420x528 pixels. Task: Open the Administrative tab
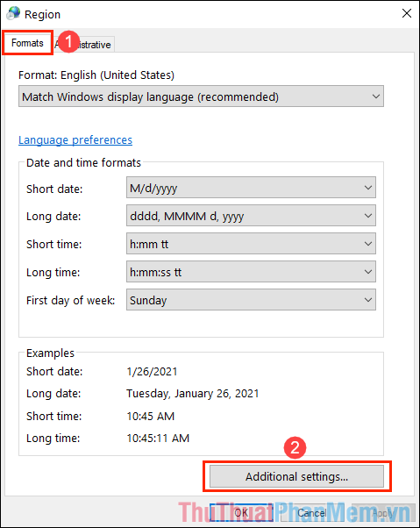click(84, 44)
